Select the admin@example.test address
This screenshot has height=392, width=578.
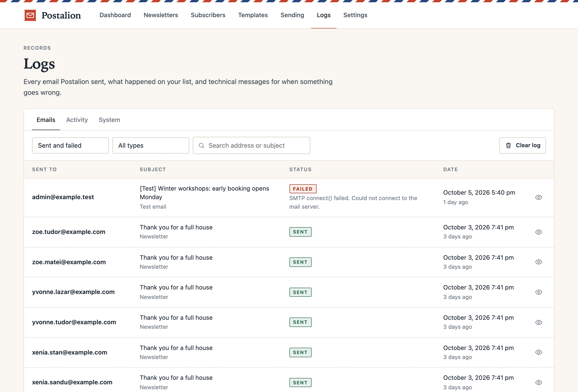pyautogui.click(x=63, y=197)
